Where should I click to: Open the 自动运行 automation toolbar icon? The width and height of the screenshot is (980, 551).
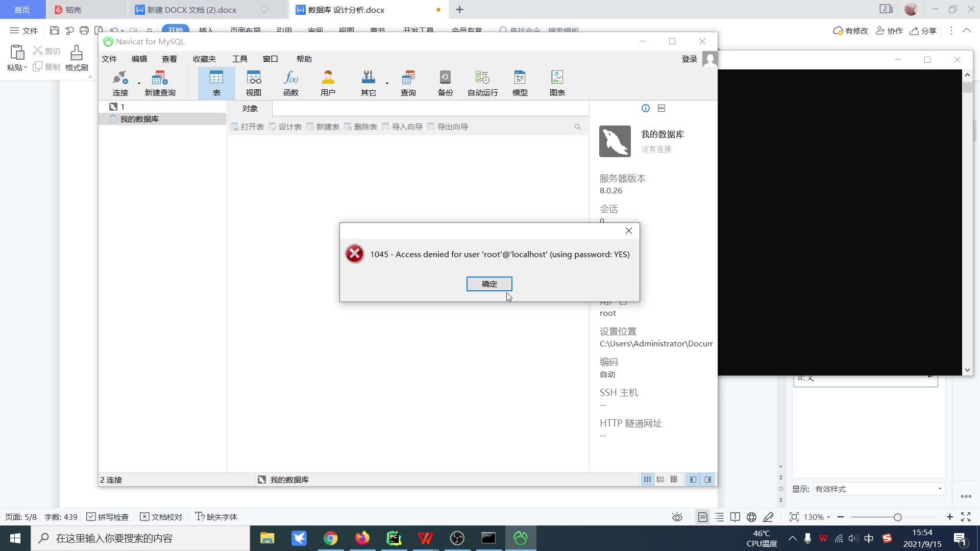483,83
